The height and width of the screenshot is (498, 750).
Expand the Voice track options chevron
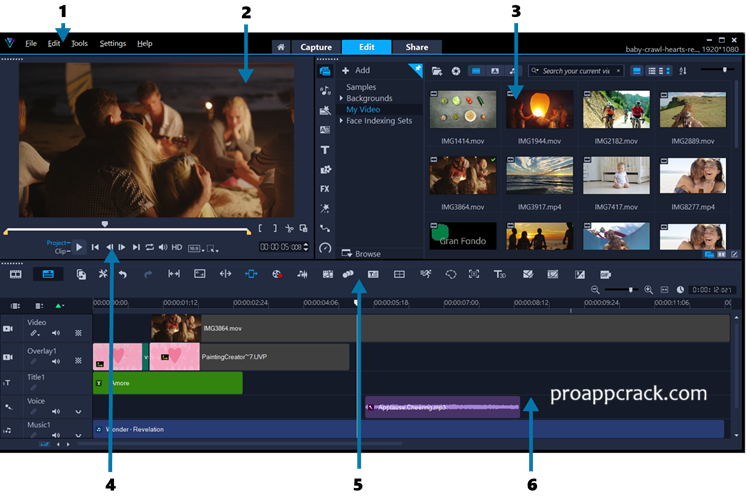[x=78, y=412]
